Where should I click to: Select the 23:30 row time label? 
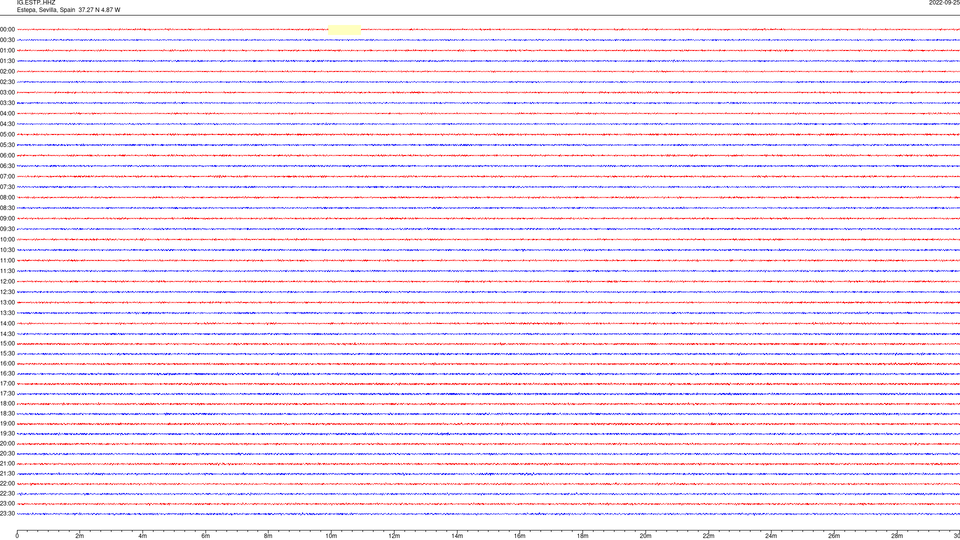click(7, 514)
